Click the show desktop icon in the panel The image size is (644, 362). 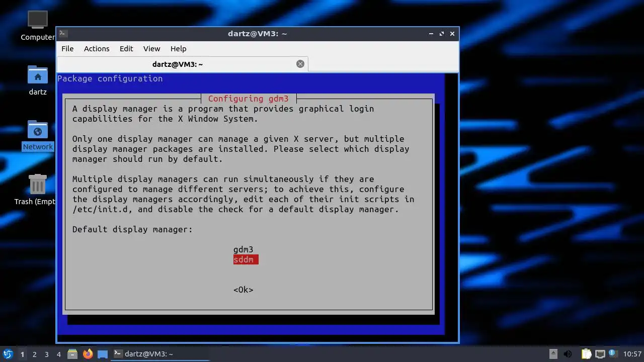click(x=103, y=354)
